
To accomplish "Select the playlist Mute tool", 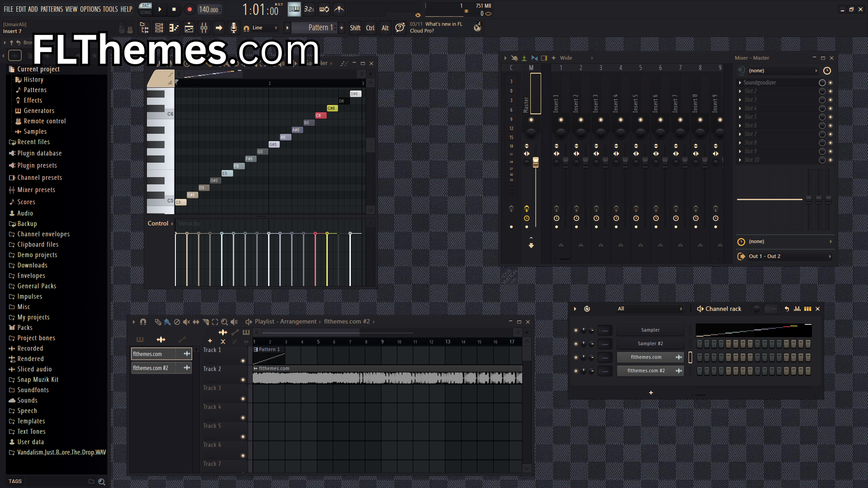I will point(186,322).
